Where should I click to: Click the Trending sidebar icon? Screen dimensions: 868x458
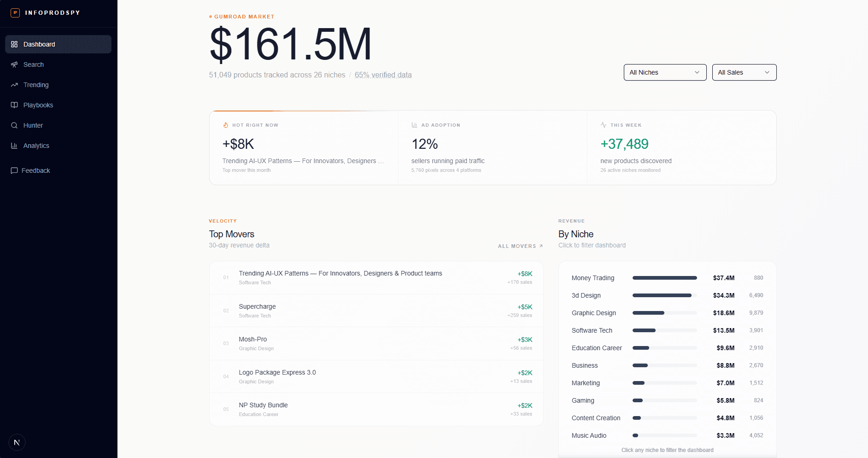click(15, 85)
